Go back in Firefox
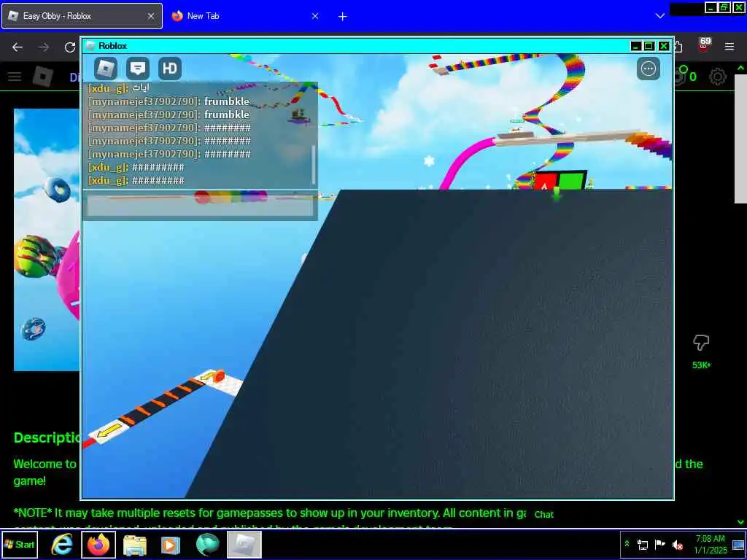 [x=18, y=47]
